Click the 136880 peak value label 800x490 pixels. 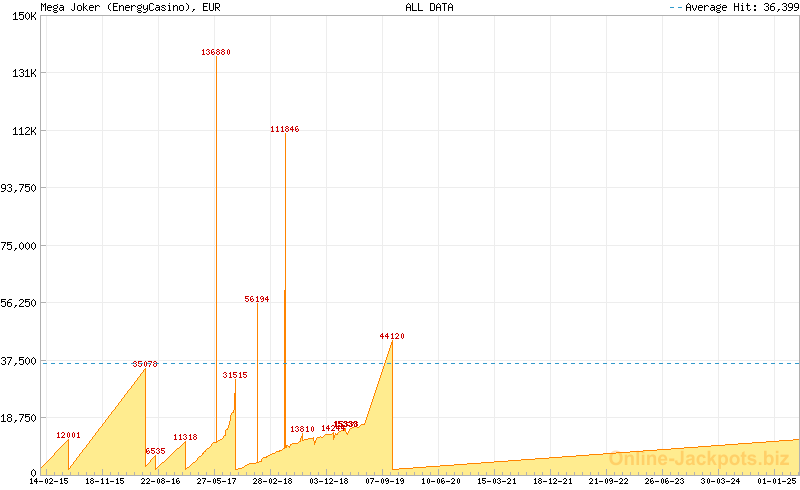coord(216,51)
